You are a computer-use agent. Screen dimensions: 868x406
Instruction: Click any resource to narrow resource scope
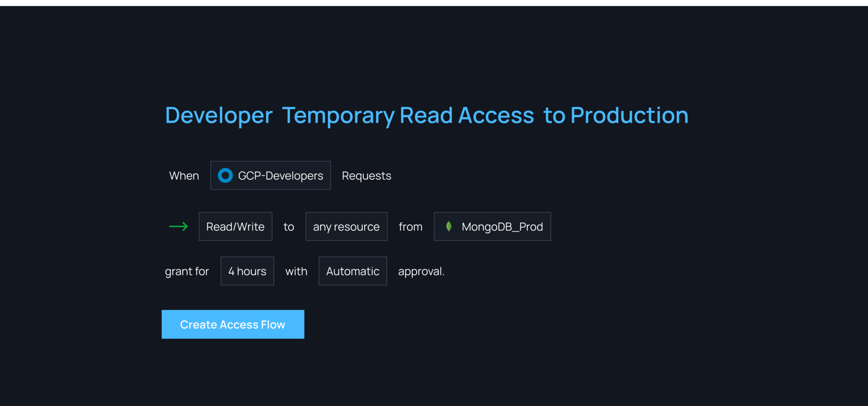tap(346, 226)
